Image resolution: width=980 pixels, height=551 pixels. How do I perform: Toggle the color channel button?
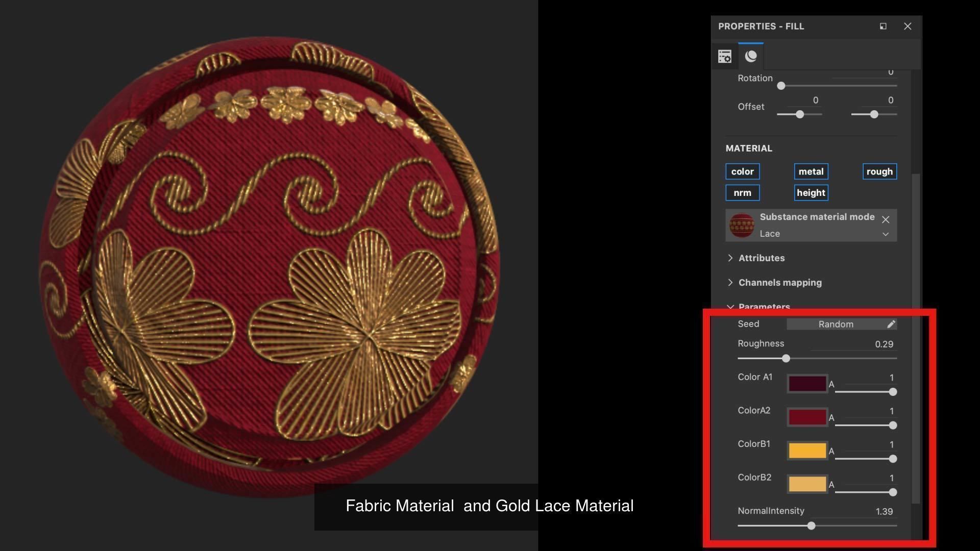click(742, 171)
